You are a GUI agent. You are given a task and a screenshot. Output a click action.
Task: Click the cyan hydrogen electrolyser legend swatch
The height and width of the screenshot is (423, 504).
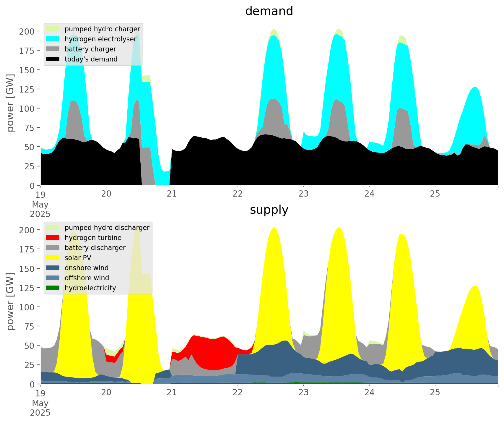[x=53, y=39]
